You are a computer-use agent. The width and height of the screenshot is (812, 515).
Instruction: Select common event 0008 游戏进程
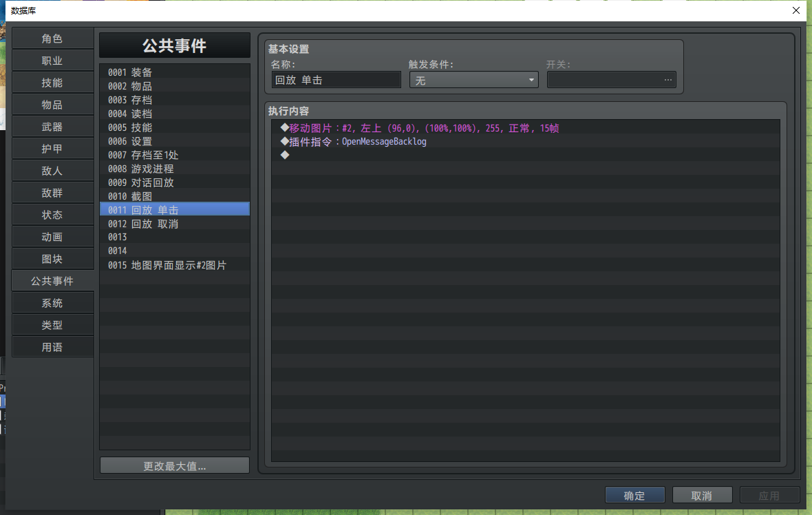tap(175, 169)
